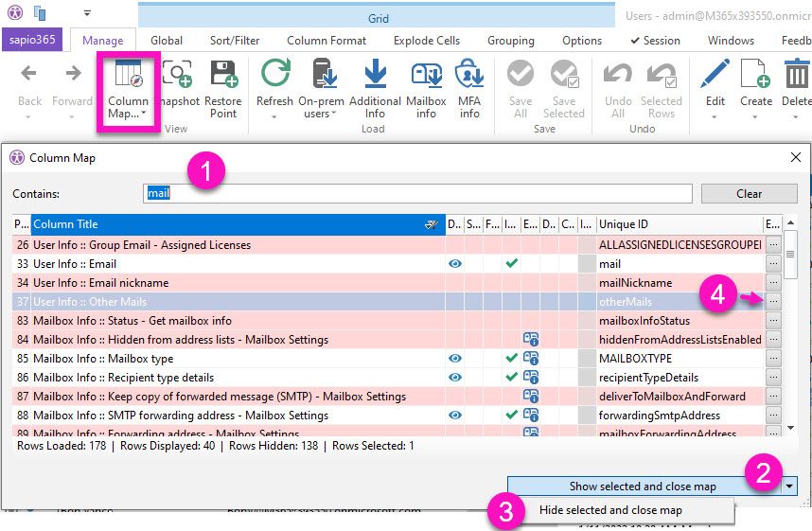Choose Hide selected and close map
812x531 pixels.
610,510
